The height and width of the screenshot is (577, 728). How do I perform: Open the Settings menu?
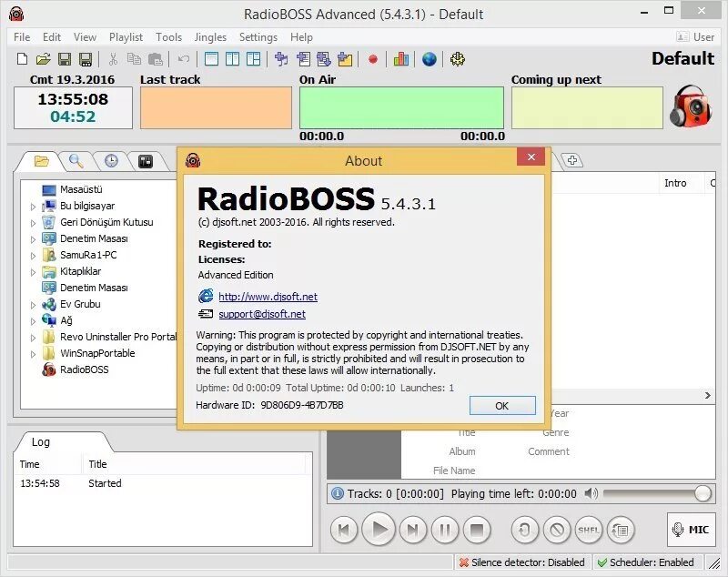click(258, 37)
